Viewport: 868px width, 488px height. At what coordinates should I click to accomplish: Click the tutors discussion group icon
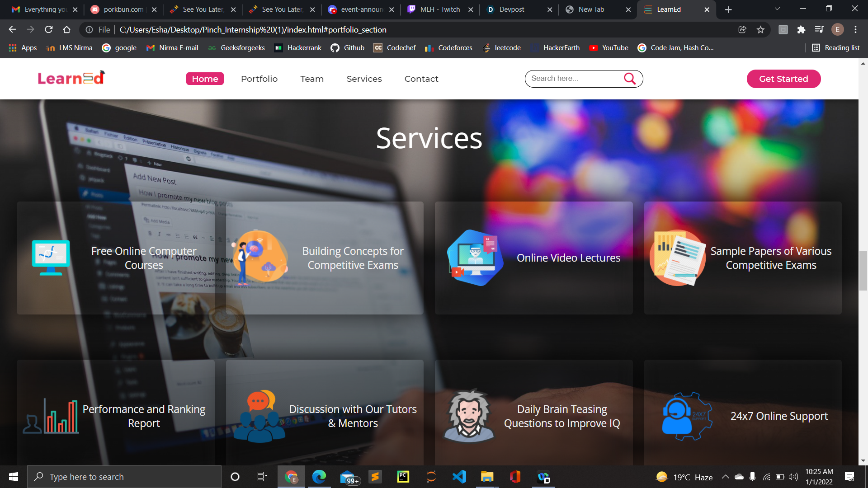click(x=259, y=416)
